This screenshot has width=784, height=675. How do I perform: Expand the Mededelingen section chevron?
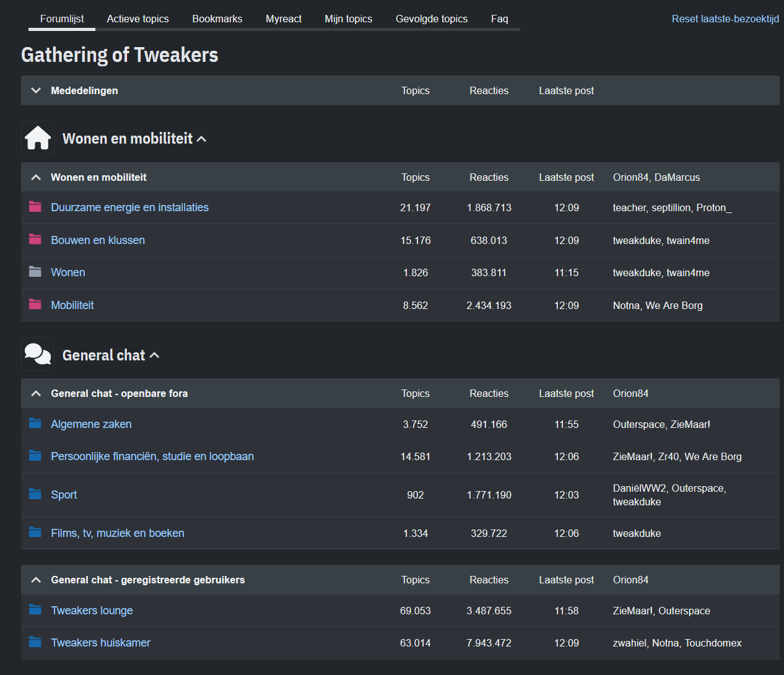[36, 90]
